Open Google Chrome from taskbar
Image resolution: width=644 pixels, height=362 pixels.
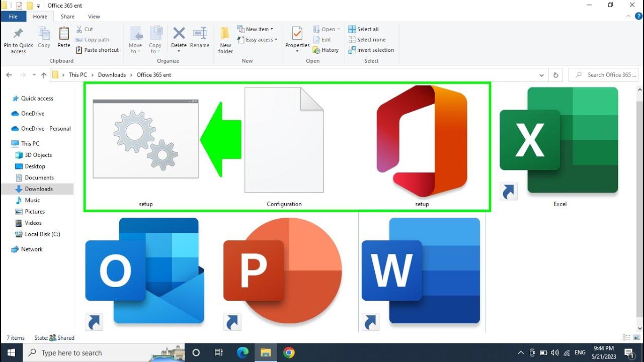tap(289, 353)
